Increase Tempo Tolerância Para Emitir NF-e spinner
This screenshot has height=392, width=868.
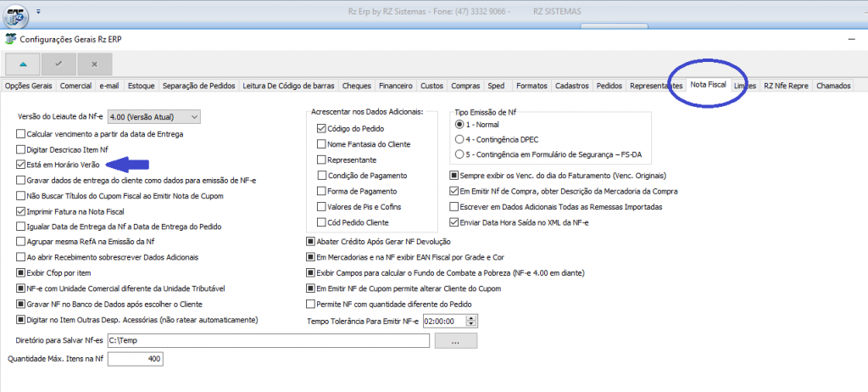tap(472, 317)
